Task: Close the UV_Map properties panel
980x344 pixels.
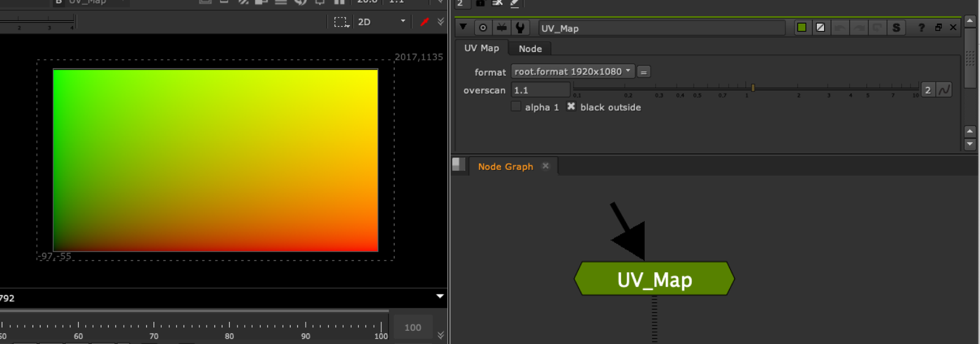Action: 953,27
